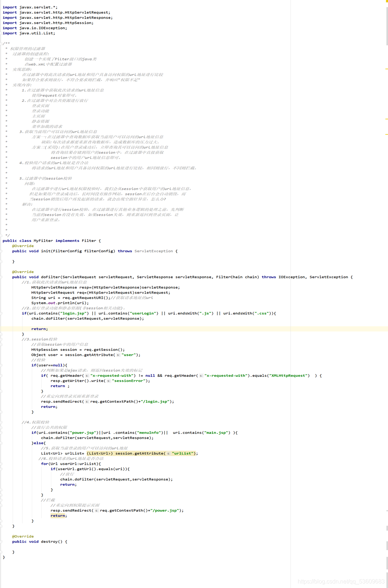Click the highlighted return; line after chain.doFilter
388x588 pixels.
40,329
